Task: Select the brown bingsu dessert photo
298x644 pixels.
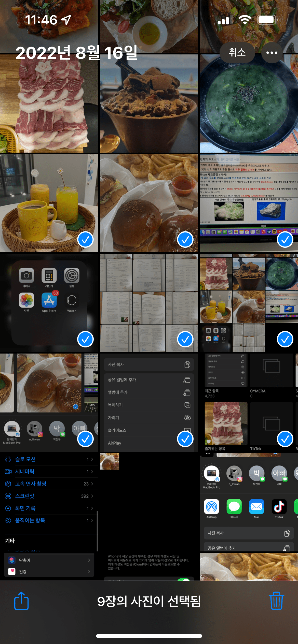Action: 149,103
